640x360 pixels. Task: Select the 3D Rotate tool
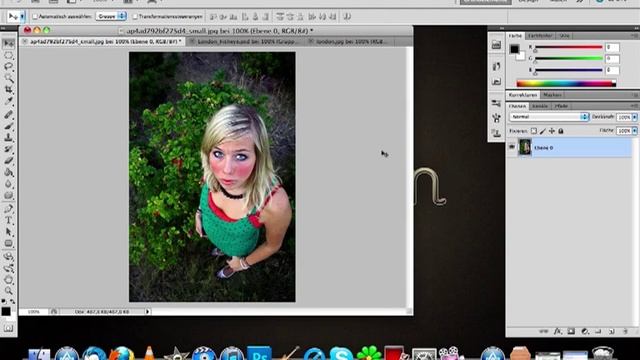(9, 257)
